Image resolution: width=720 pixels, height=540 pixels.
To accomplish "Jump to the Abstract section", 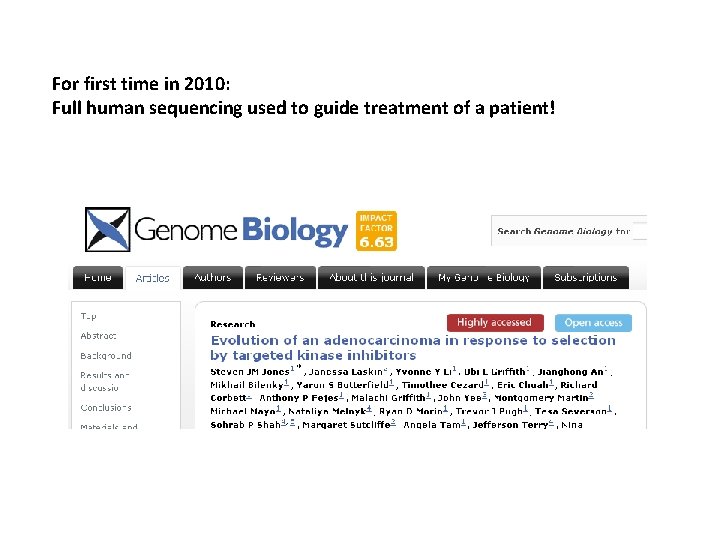I will point(98,335).
